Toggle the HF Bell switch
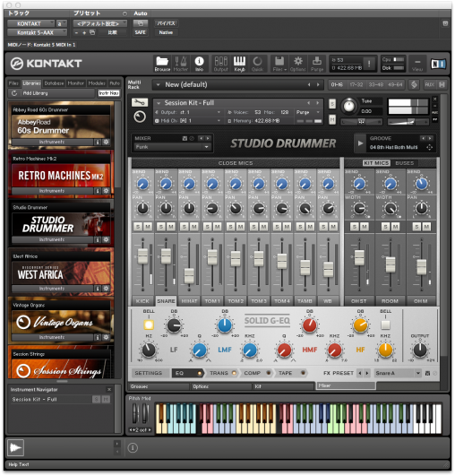 coord(385,325)
